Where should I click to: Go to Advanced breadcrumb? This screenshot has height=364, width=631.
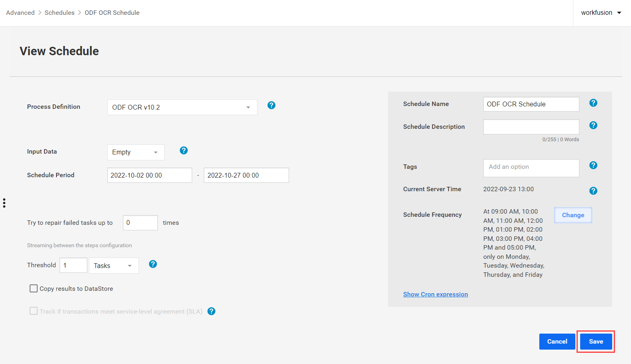pyautogui.click(x=20, y=13)
